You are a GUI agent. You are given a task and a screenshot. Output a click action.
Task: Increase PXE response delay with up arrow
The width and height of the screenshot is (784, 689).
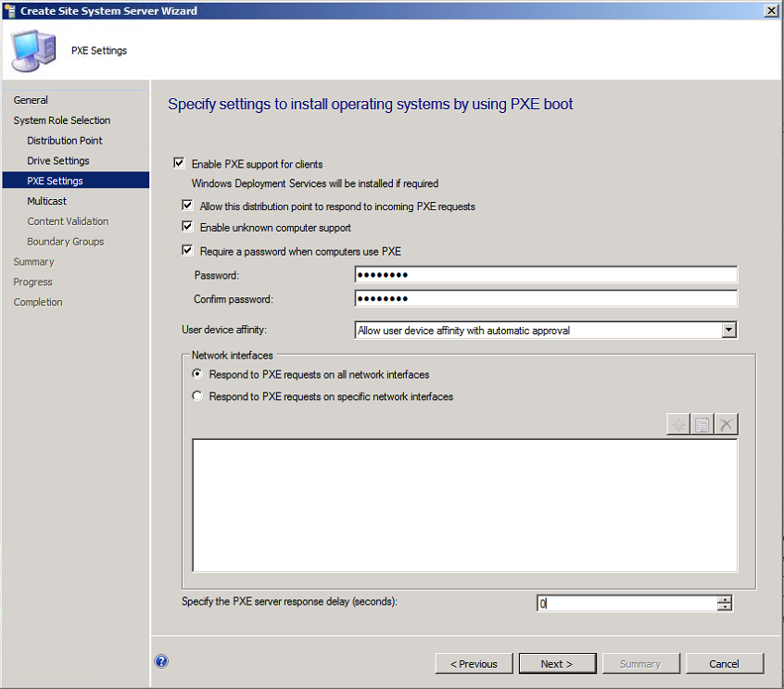click(724, 599)
